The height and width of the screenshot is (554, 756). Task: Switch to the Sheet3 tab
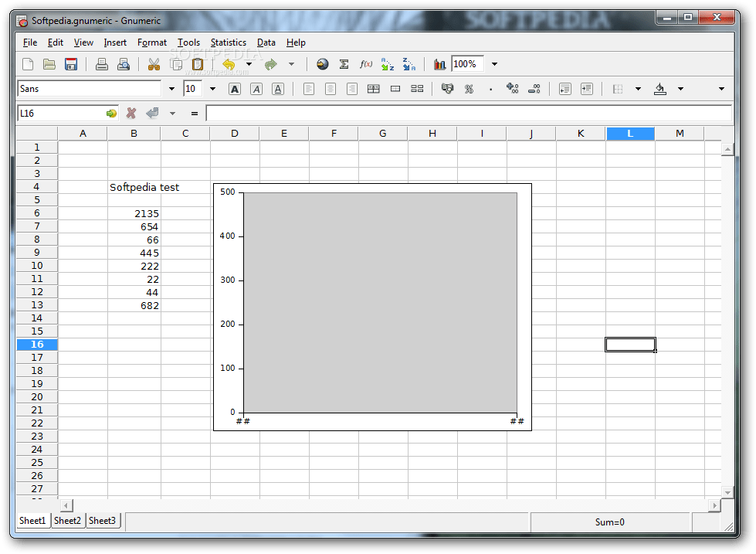click(102, 521)
